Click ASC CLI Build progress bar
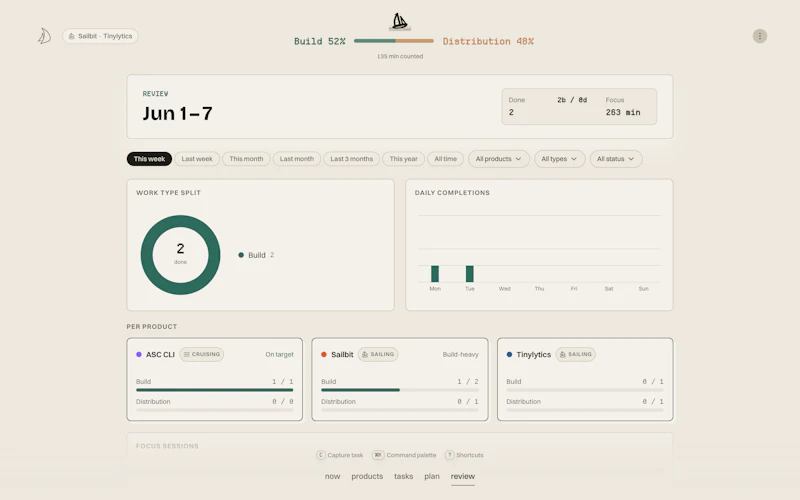Screen dimensions: 800x500 coord(214,390)
